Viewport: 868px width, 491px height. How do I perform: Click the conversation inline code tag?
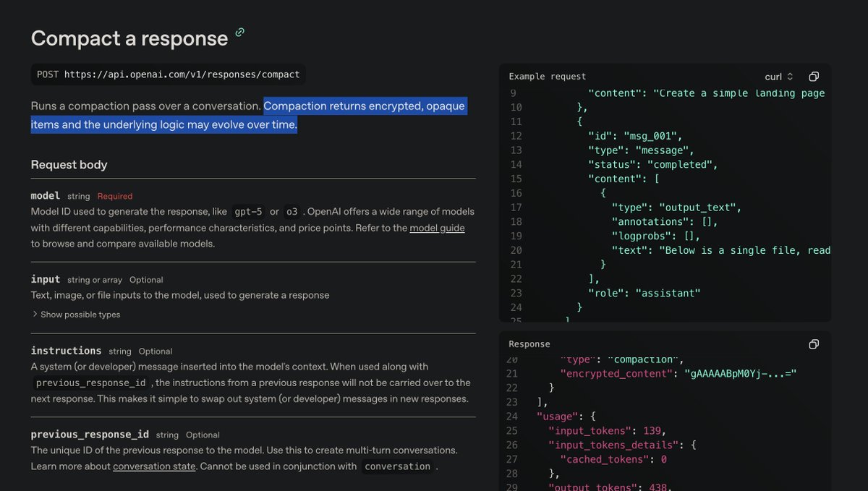pos(397,466)
